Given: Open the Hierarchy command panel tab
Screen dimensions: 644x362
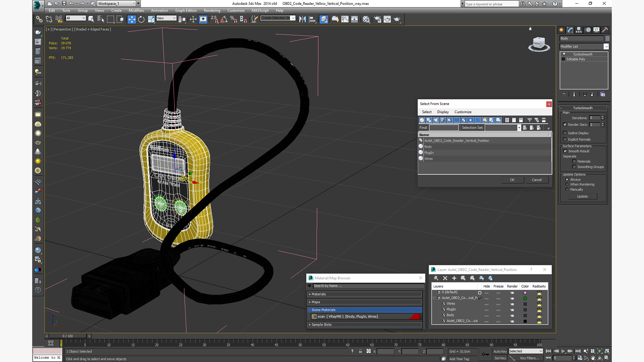Looking at the screenshot, I should click(x=579, y=30).
